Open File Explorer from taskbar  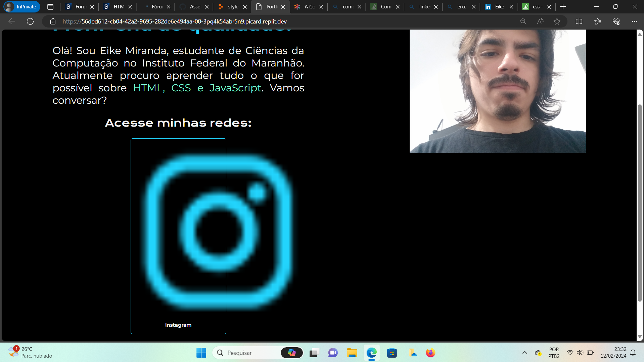tap(352, 353)
